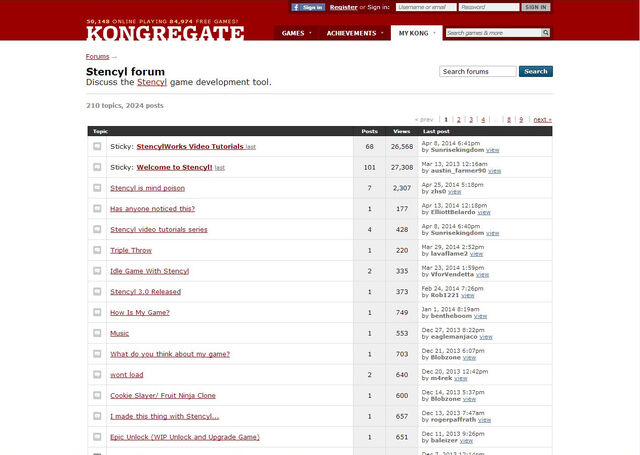Open Stencyl is mind poison topic

[x=147, y=188]
